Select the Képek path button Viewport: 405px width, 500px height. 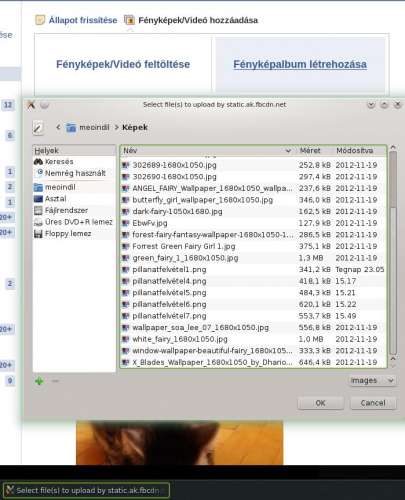[x=135, y=127]
